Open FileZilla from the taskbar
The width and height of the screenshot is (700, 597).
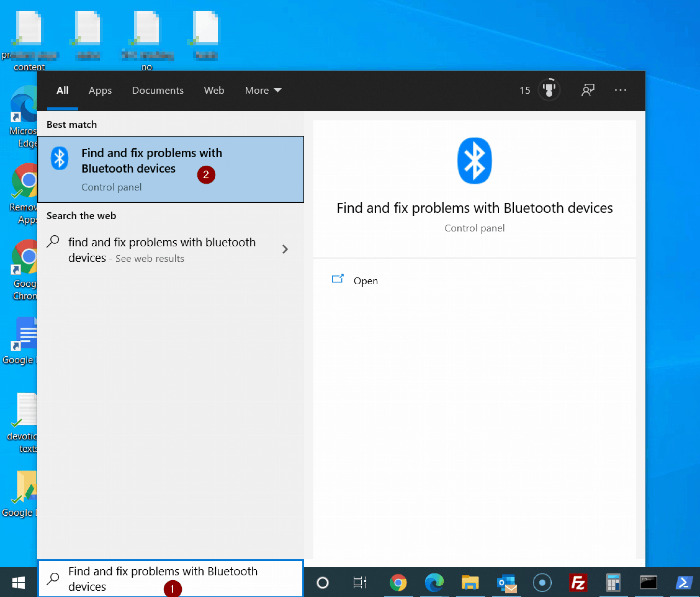[x=578, y=583]
